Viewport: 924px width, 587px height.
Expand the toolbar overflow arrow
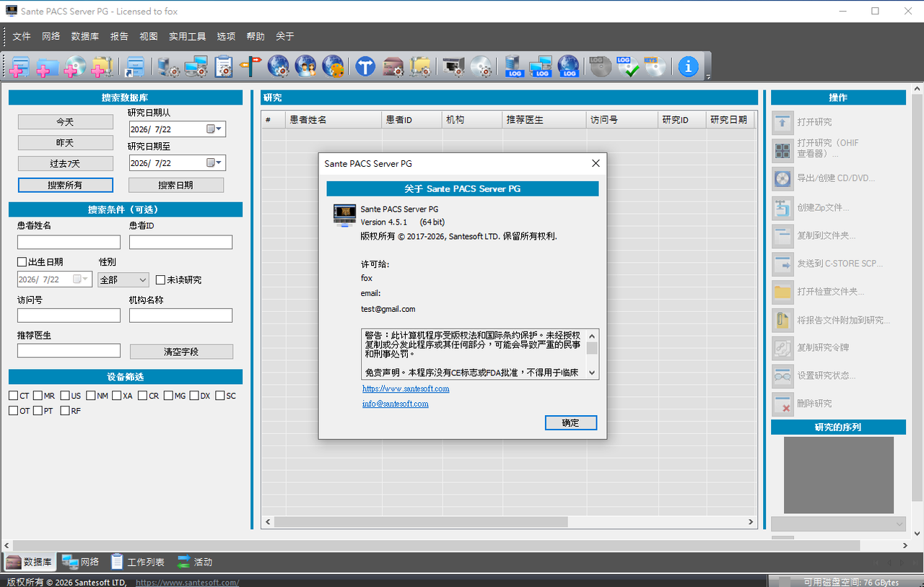(708, 77)
